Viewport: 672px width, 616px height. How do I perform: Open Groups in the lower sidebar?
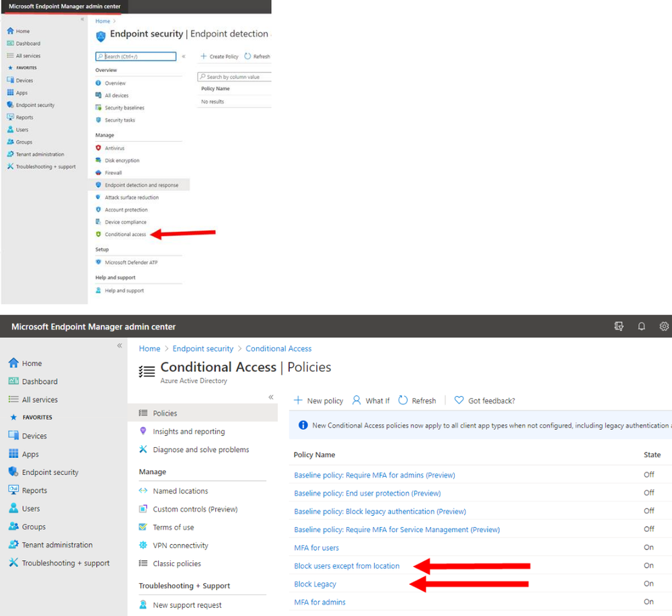[27, 527]
